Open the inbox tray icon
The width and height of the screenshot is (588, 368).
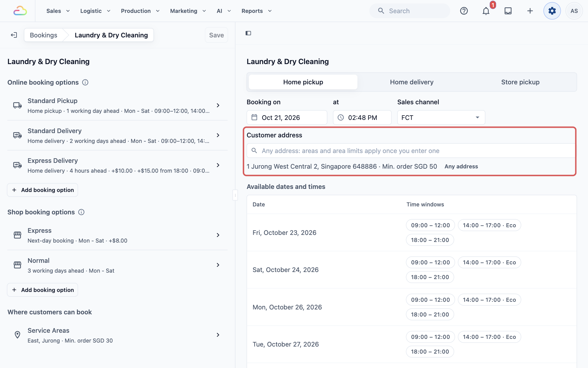pyautogui.click(x=508, y=11)
